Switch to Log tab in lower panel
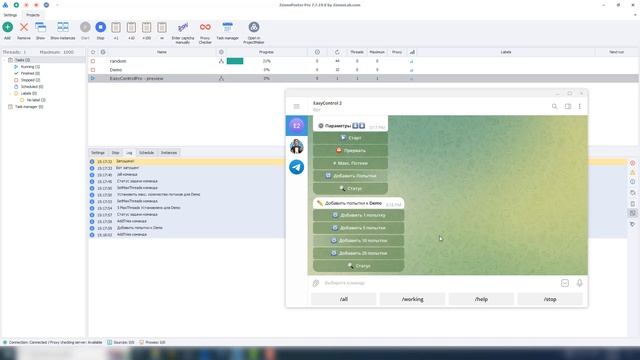 (129, 153)
